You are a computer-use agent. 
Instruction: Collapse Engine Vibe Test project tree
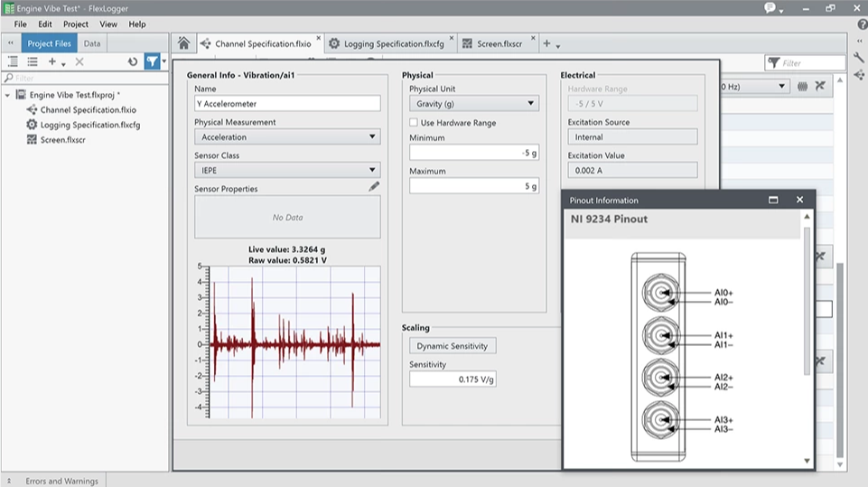(8, 95)
